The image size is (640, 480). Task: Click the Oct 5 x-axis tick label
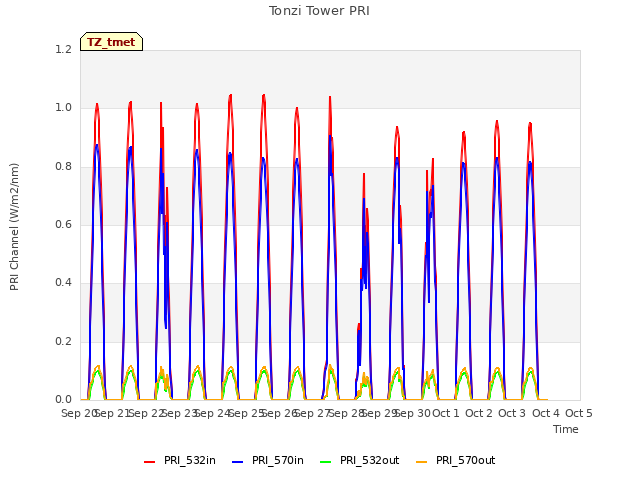coord(579,413)
